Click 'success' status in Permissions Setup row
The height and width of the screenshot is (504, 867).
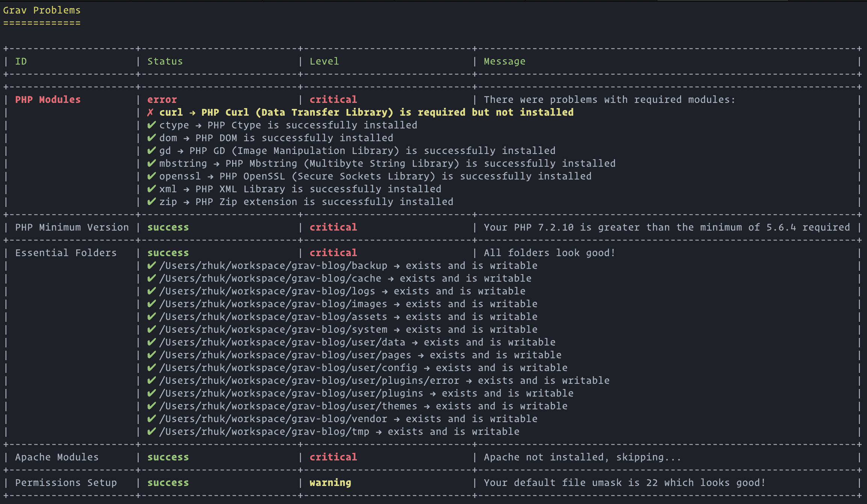tap(168, 483)
